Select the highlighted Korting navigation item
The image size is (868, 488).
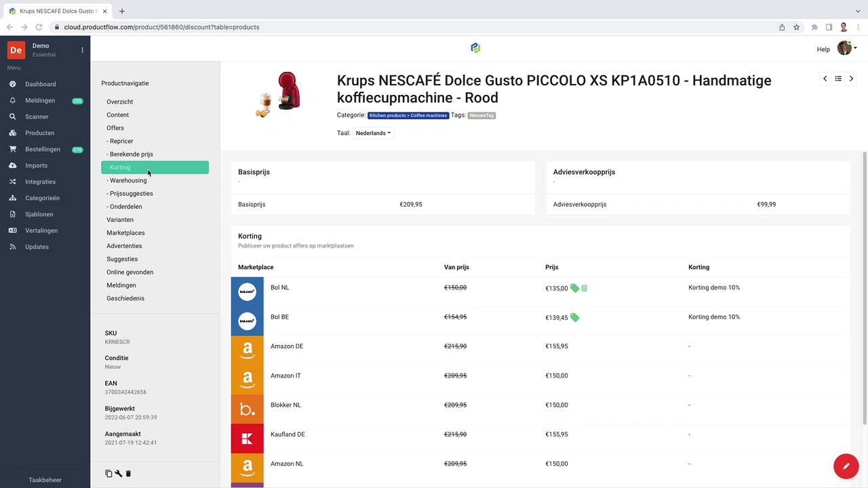coord(155,167)
